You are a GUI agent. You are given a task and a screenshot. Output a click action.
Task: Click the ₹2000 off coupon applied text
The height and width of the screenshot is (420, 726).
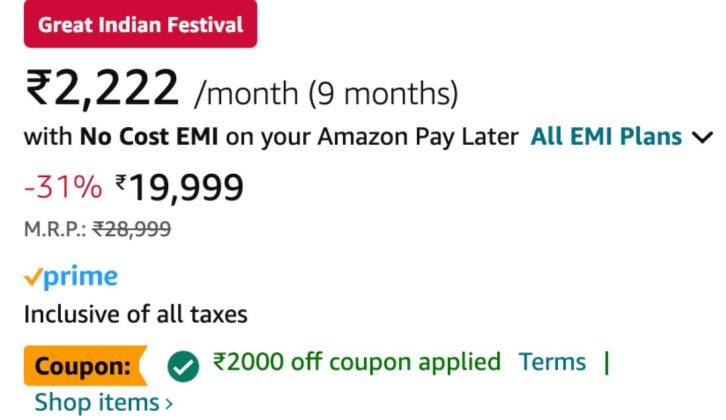coord(357,362)
